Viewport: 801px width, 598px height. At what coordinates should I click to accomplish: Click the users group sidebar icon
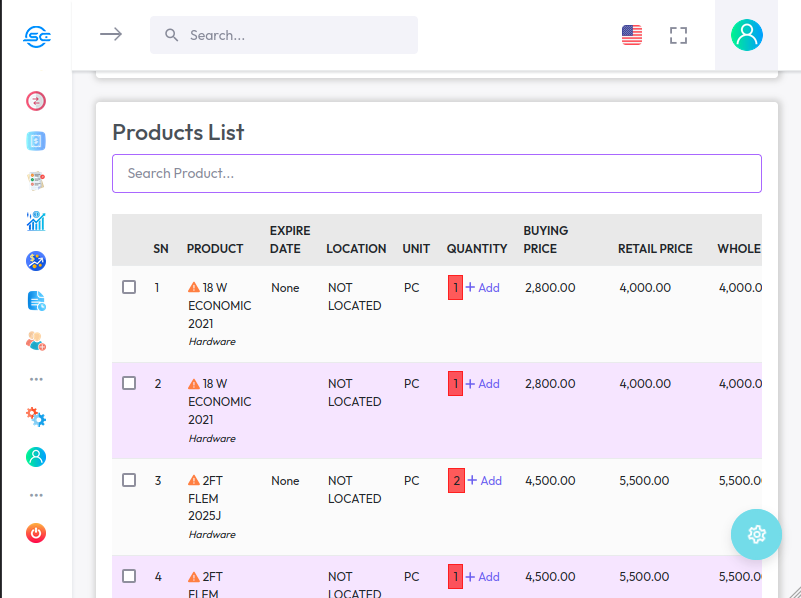coord(36,341)
